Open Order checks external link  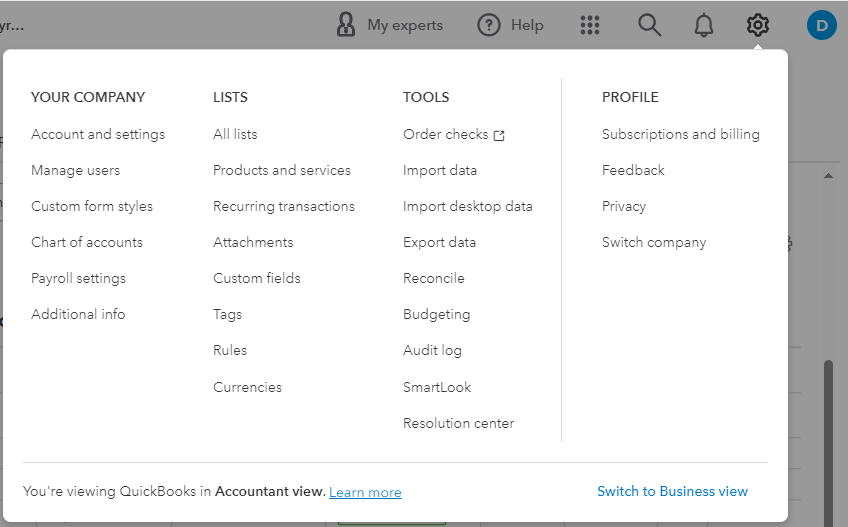tap(453, 134)
